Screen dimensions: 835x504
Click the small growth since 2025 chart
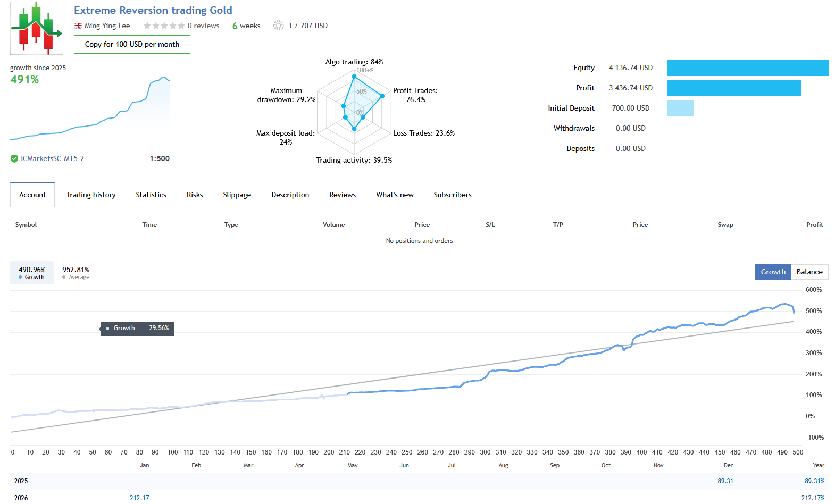tap(90, 109)
